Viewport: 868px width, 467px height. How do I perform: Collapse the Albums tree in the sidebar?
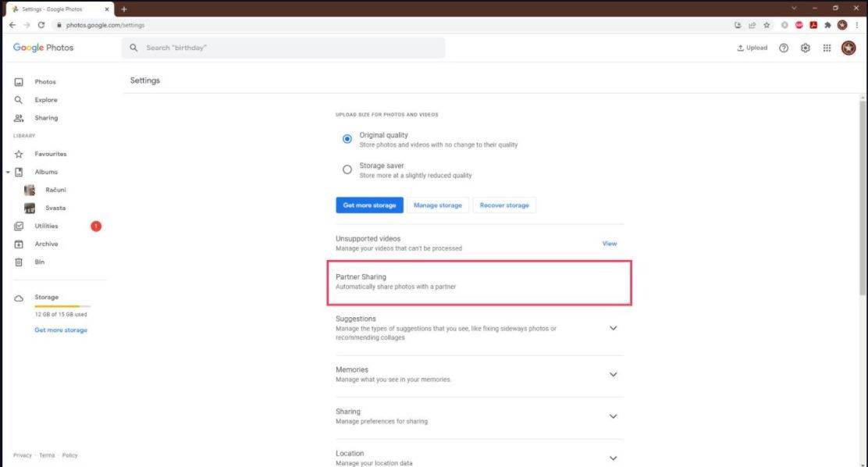(10, 172)
